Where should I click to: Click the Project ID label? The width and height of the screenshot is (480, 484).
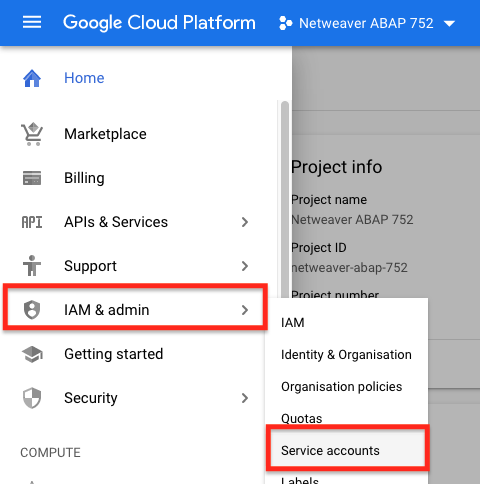coord(319,248)
